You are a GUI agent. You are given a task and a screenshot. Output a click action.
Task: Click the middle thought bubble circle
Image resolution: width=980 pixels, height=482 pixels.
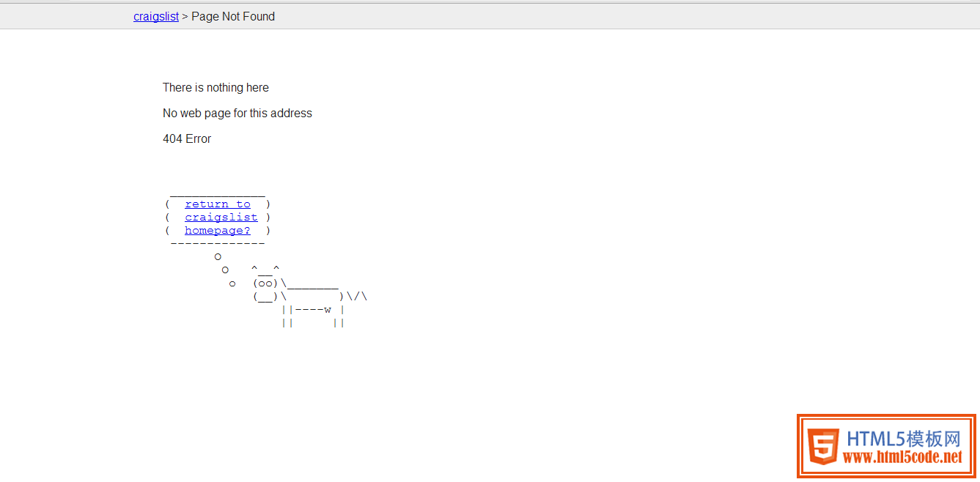click(x=225, y=270)
